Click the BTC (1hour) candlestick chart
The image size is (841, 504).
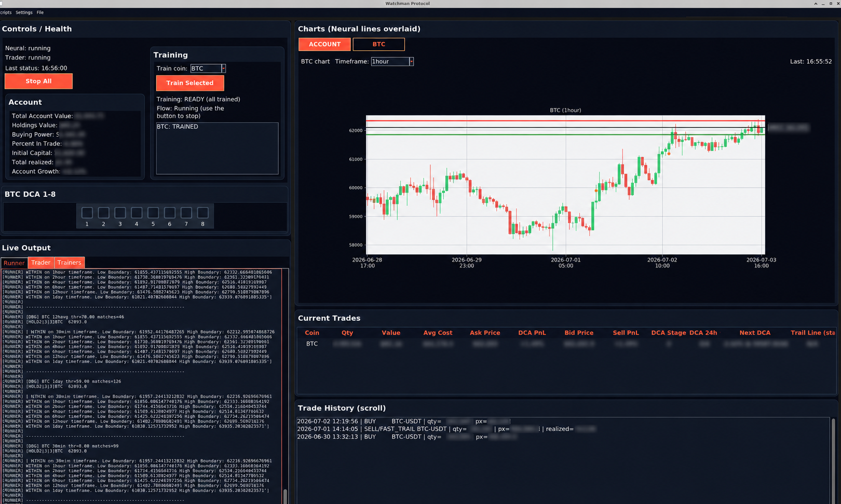click(565, 185)
